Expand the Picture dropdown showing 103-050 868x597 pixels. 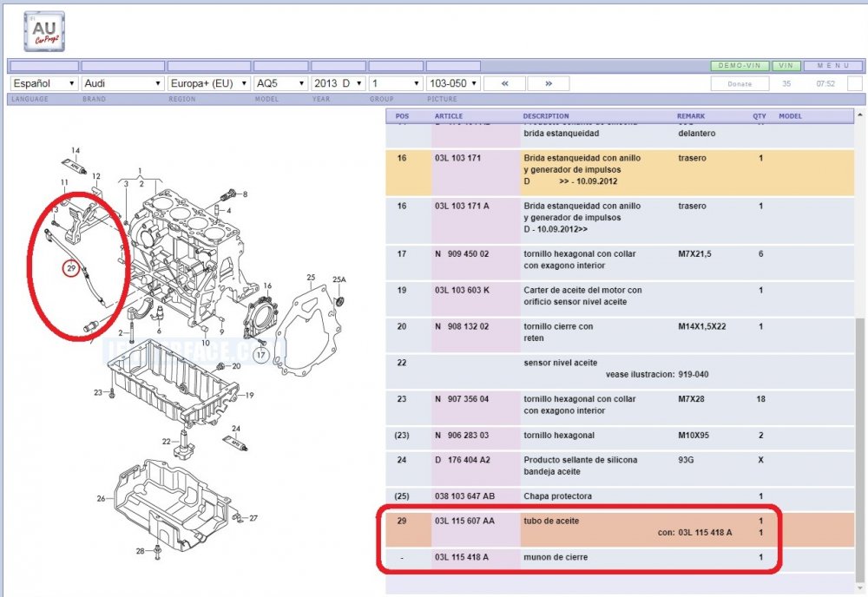click(x=453, y=83)
